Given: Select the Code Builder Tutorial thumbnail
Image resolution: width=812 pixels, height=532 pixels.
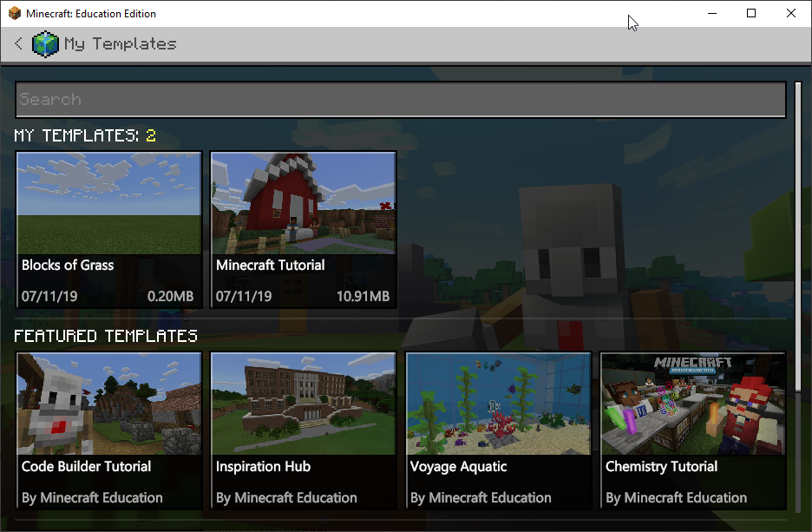Looking at the screenshot, I should click(108, 404).
